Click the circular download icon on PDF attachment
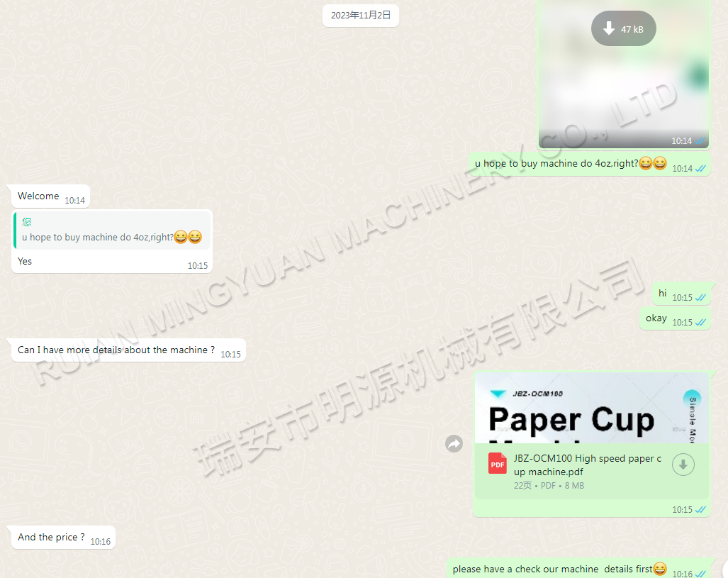 tap(683, 465)
